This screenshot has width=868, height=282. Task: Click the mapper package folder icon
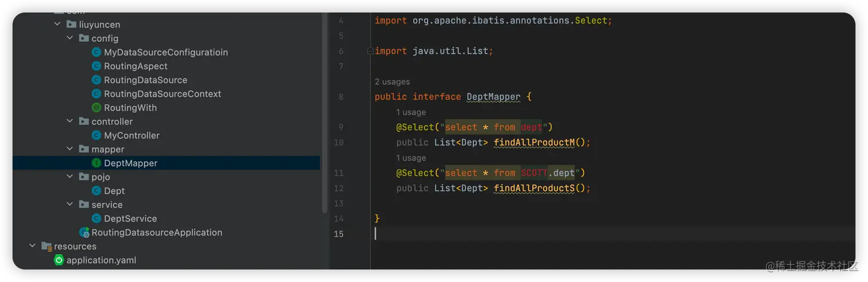[x=84, y=149]
